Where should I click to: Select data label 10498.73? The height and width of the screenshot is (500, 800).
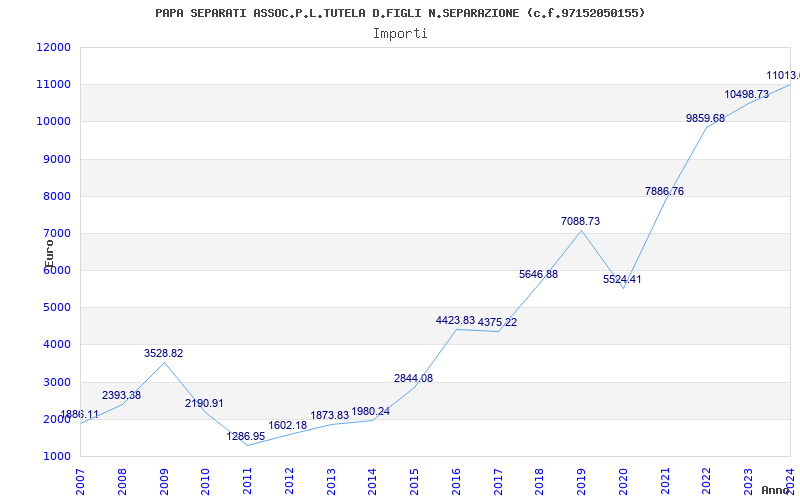(746, 94)
